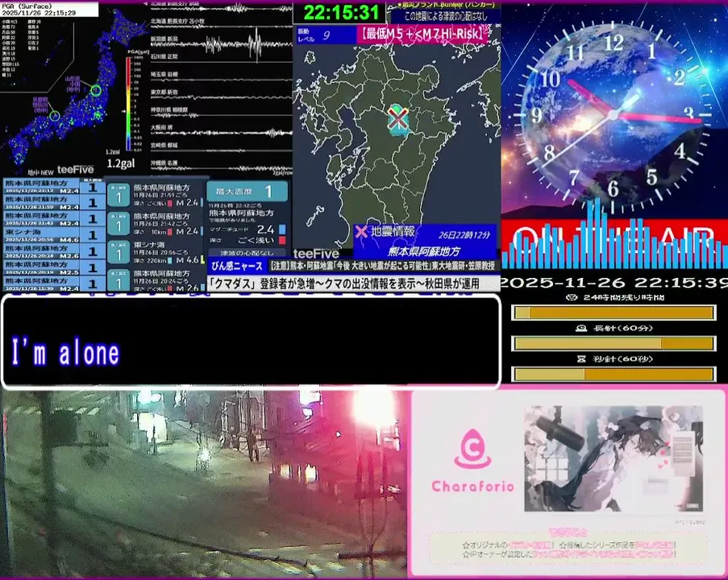Screen dimensions: 728x580
Task: Click the 神奈川県 相模原 seismograph trace label
Action: point(169,110)
